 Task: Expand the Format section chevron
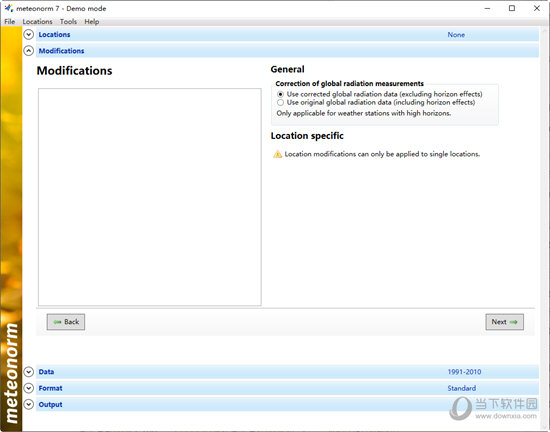pos(28,388)
